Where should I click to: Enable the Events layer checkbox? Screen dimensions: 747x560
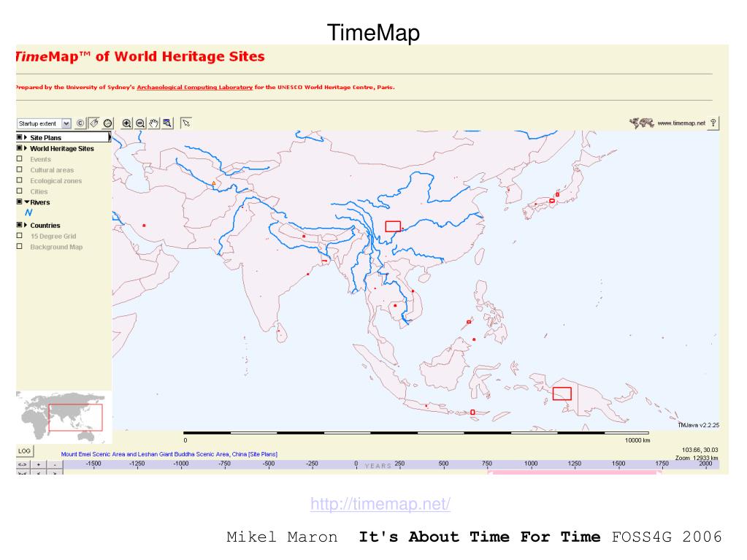pos(20,158)
